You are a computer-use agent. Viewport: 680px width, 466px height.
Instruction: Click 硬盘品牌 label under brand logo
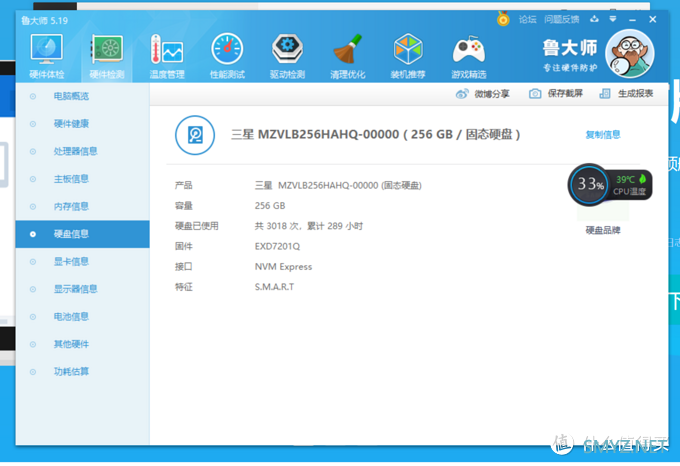click(603, 230)
